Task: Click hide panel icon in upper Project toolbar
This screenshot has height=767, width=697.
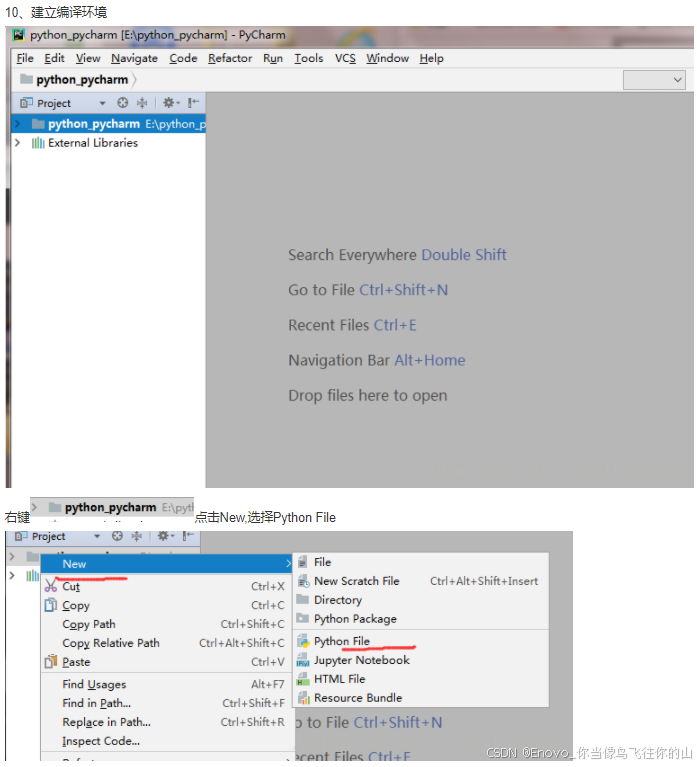Action: [193, 103]
